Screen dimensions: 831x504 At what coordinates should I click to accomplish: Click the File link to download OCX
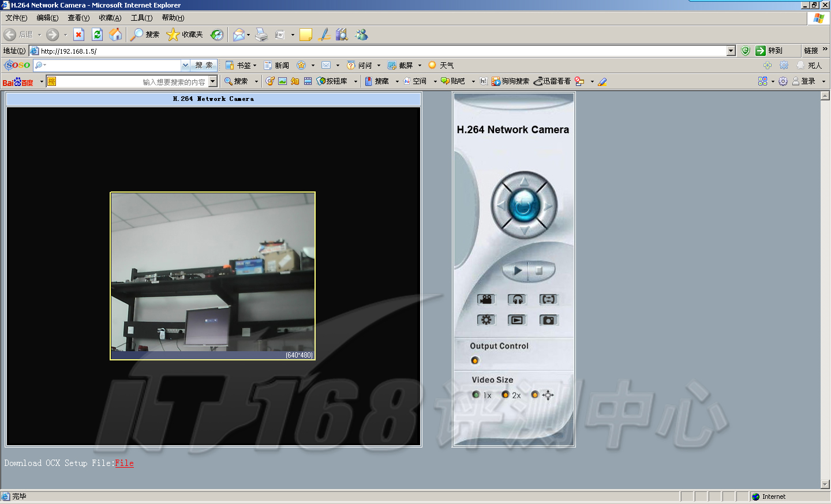(x=124, y=463)
